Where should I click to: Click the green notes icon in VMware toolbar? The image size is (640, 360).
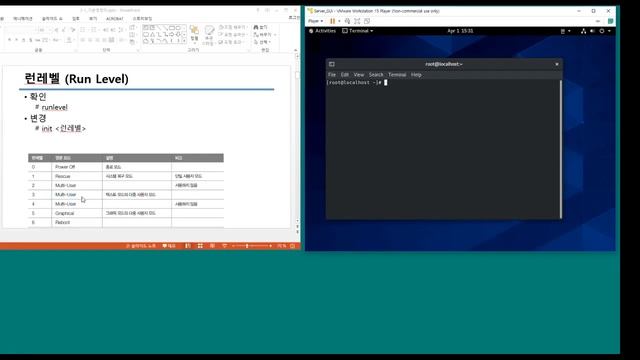(611, 21)
